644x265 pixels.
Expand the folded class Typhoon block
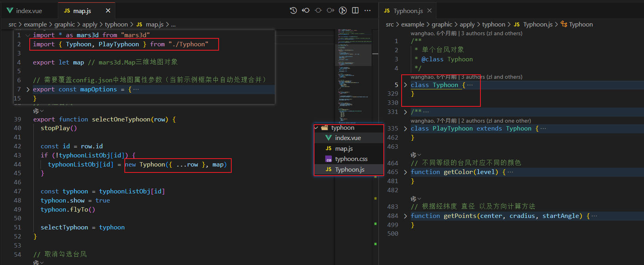(x=405, y=85)
